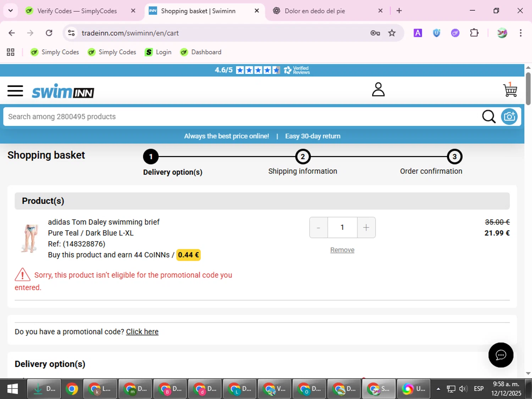Open saved passwords key icon
Viewport: 532px width, 399px height.
(375, 33)
